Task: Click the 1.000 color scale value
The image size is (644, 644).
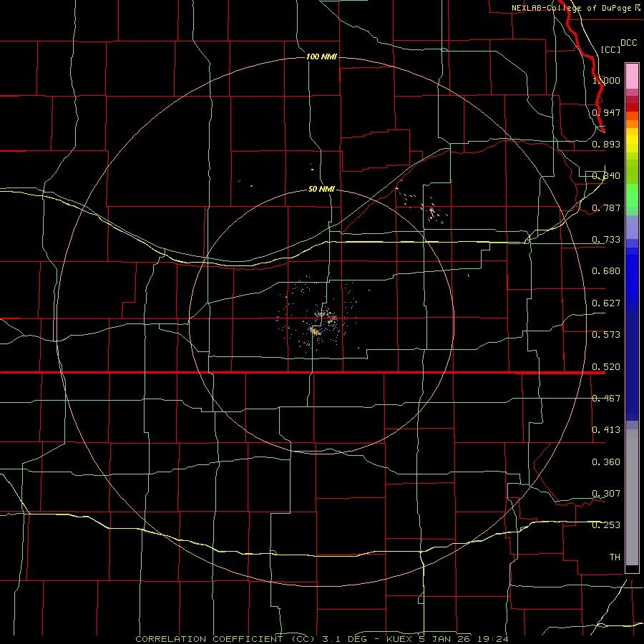Action: coord(606,80)
